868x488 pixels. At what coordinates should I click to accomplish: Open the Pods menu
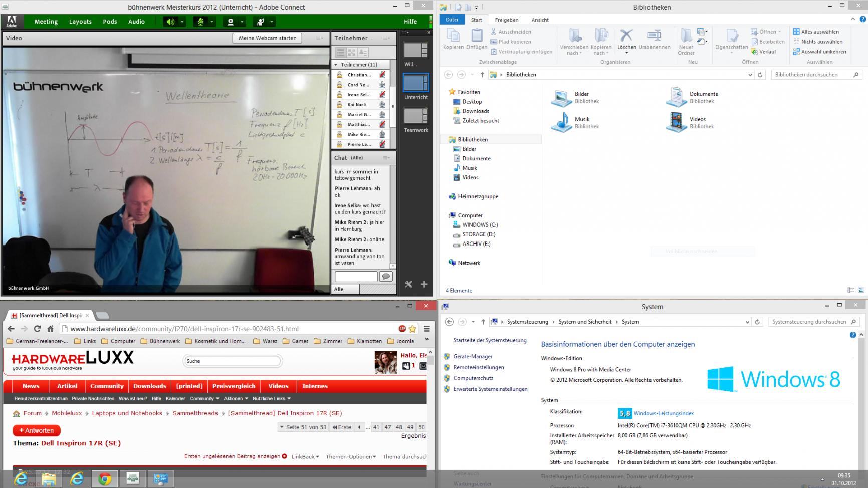point(110,22)
